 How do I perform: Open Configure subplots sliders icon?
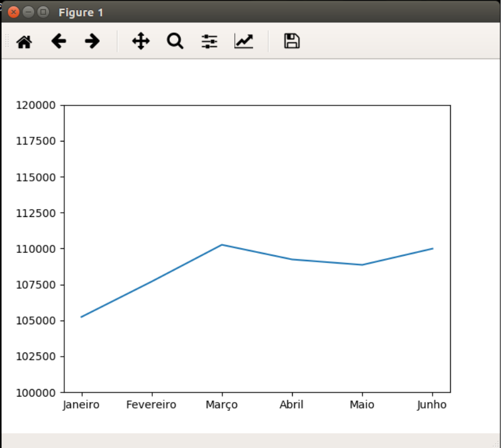click(x=209, y=41)
